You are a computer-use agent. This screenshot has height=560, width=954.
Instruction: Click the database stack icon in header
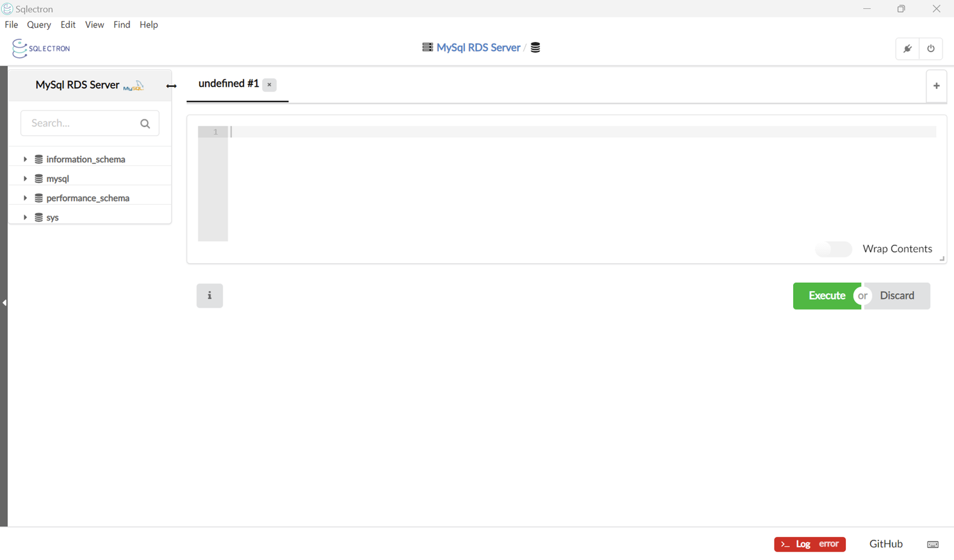coord(536,48)
